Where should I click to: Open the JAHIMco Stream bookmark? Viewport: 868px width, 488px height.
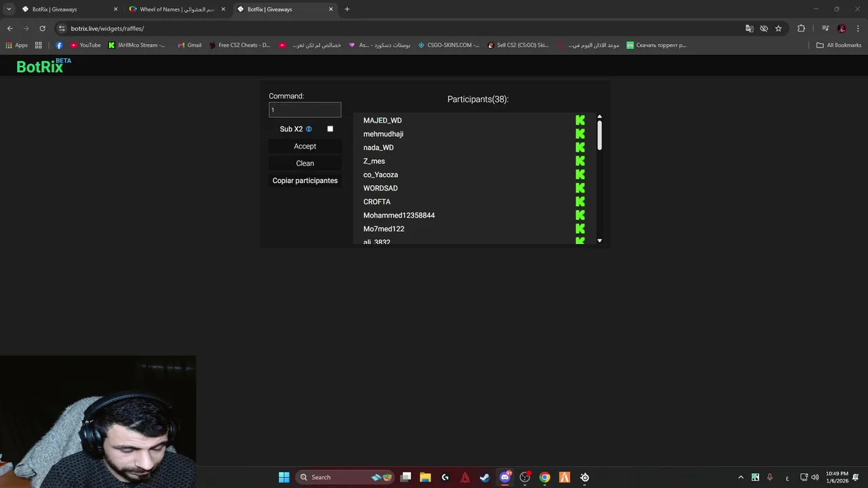(x=136, y=45)
